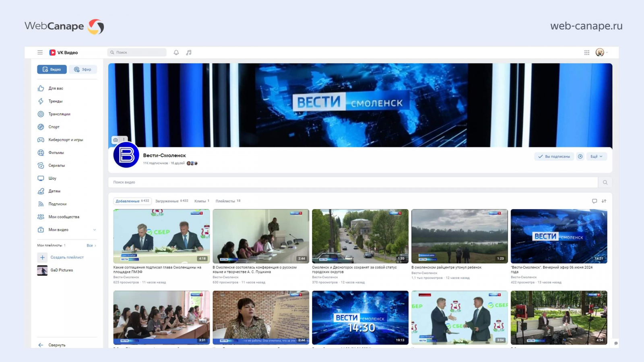Click the comments icon above video grid

pyautogui.click(x=594, y=201)
